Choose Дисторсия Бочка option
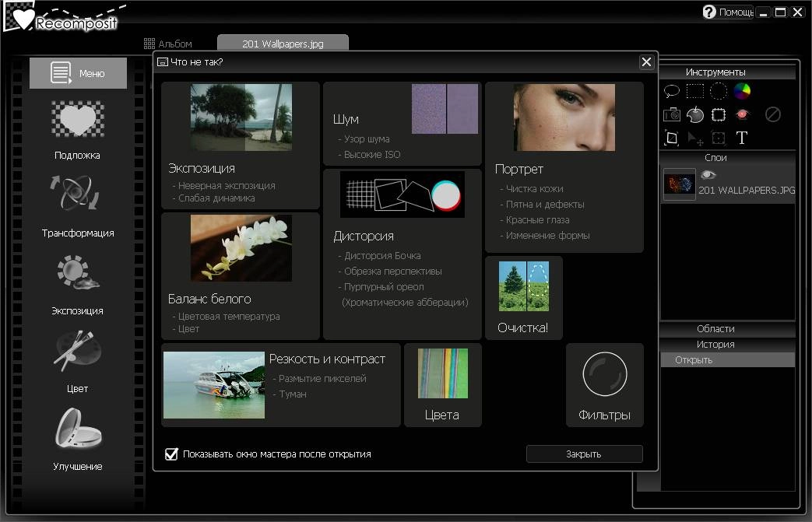Screen dimensions: 812x522 coord(382,256)
